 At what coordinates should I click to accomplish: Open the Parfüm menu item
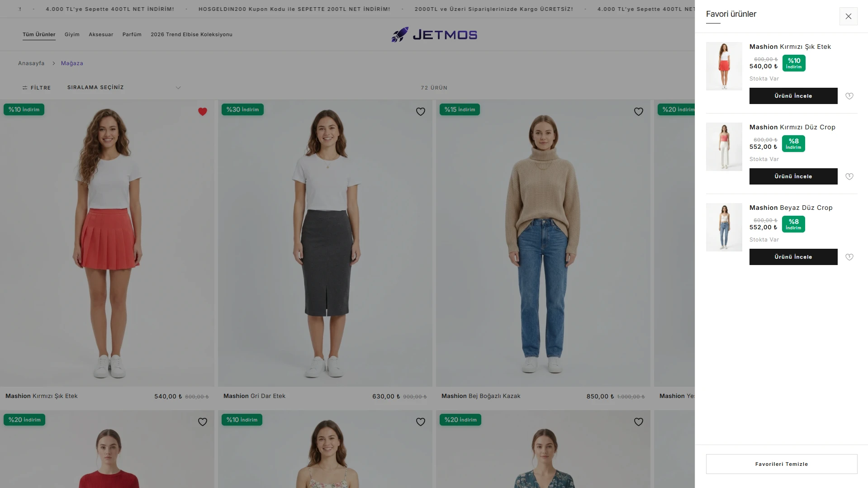132,34
